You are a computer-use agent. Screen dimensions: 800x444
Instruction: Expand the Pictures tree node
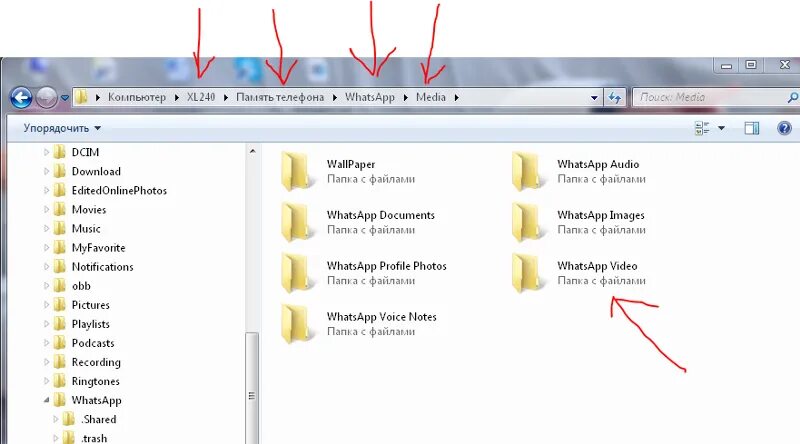[x=46, y=305]
